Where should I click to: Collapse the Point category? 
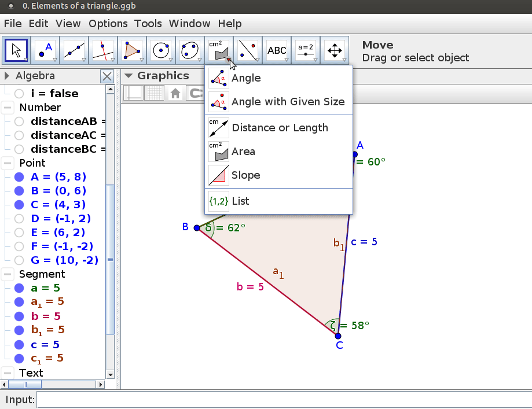[8, 163]
